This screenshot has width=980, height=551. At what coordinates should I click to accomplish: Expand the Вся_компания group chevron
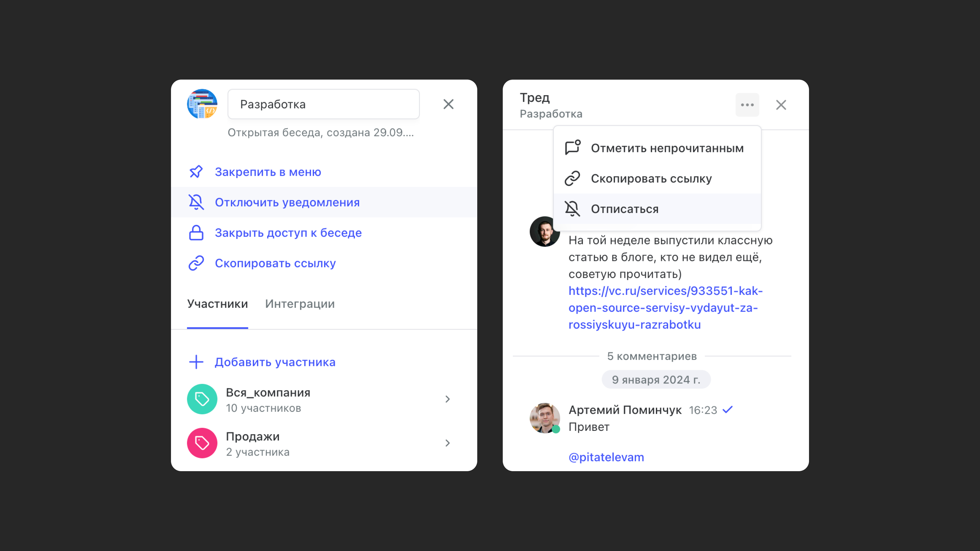click(448, 399)
